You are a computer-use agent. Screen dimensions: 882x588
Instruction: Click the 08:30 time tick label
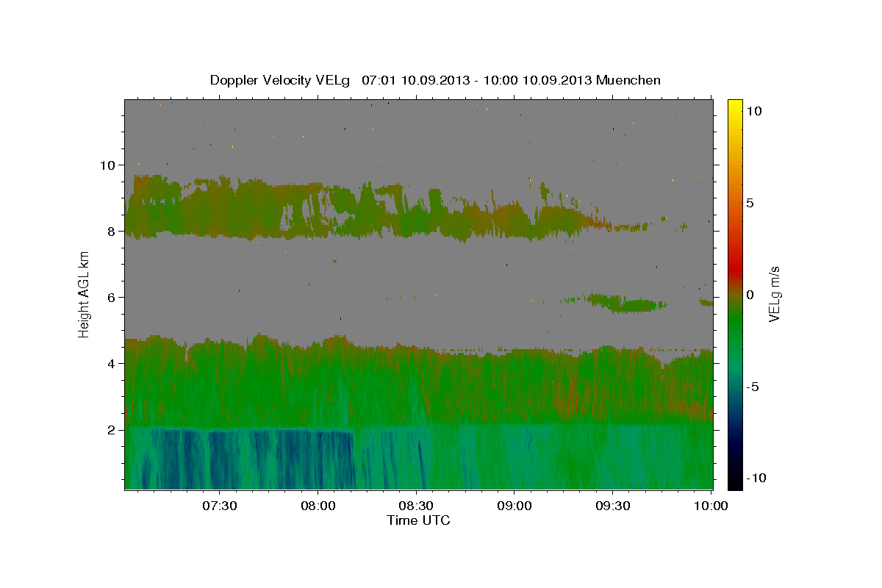[416, 506]
